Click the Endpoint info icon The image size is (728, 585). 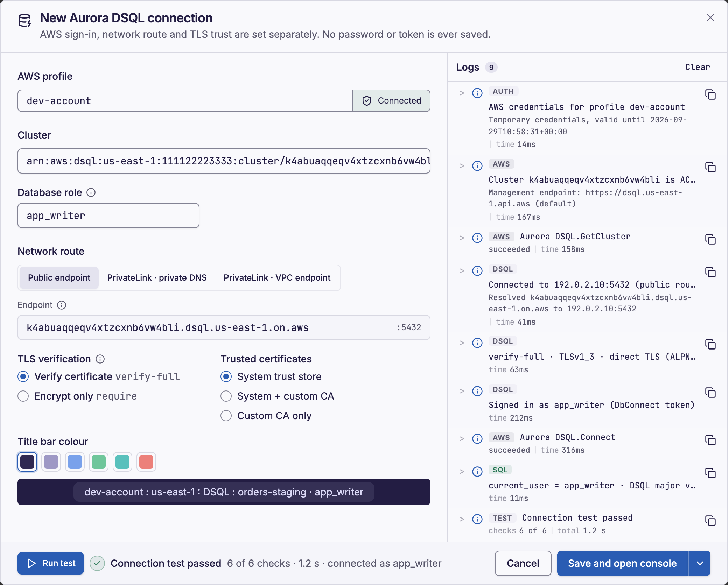tap(62, 305)
